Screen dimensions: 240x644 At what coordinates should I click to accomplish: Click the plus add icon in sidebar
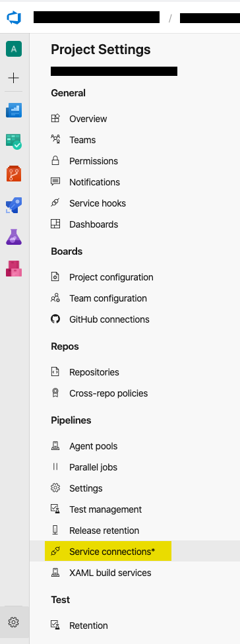[x=14, y=78]
